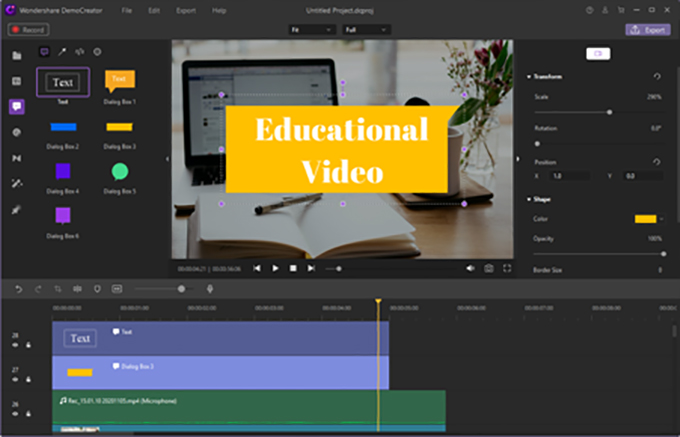Screen dimensions: 680x437
Task: Hide track 28 using its eye icon
Action: 15,345
